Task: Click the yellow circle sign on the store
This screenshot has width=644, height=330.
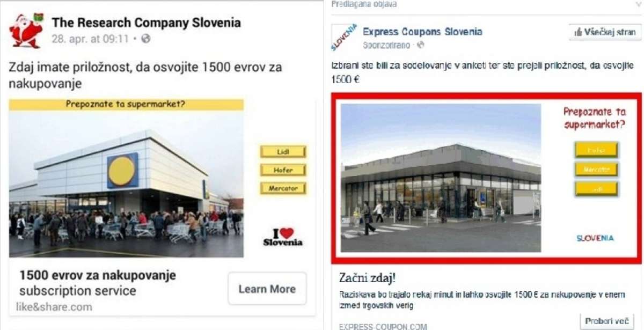Action: click(x=122, y=171)
